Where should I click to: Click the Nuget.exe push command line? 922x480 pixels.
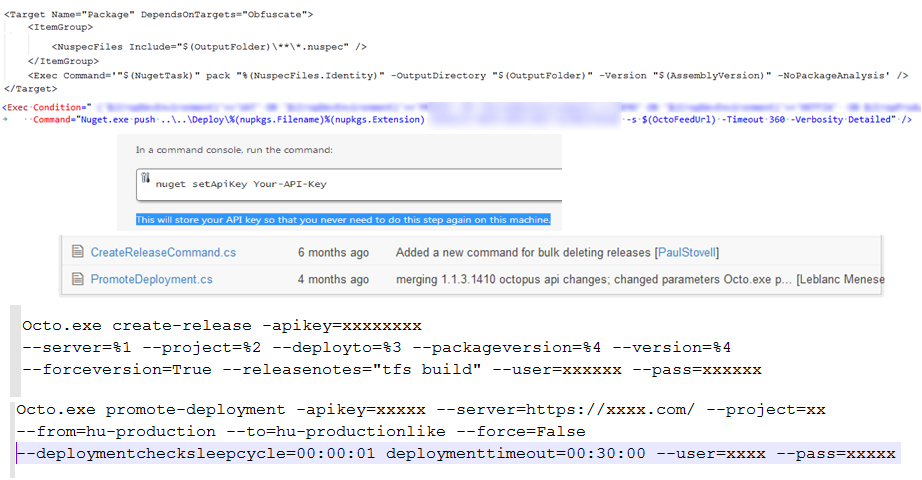250,120
